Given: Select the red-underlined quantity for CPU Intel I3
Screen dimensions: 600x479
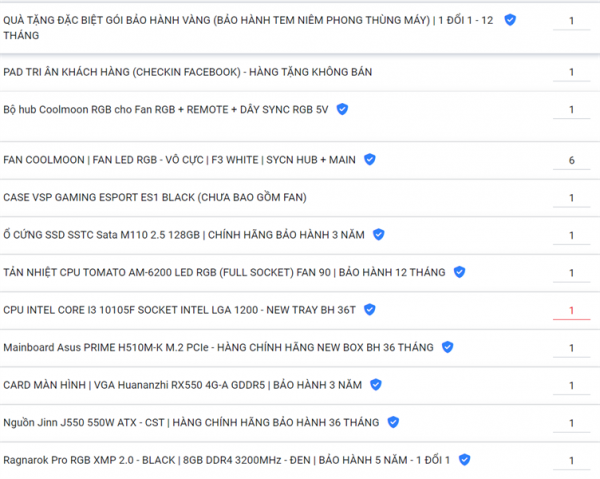Looking at the screenshot, I should pyautogui.click(x=571, y=310).
